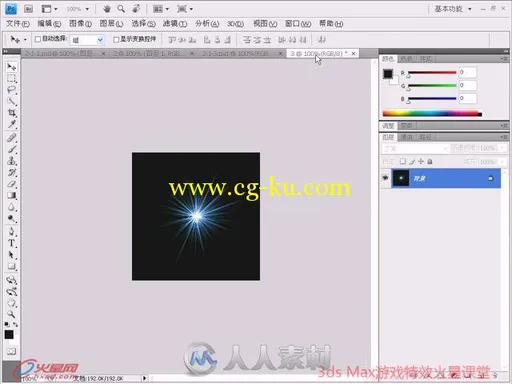Image resolution: width=512 pixels, height=384 pixels.
Task: Select the Eyedropper tool
Action: (x=11, y=124)
